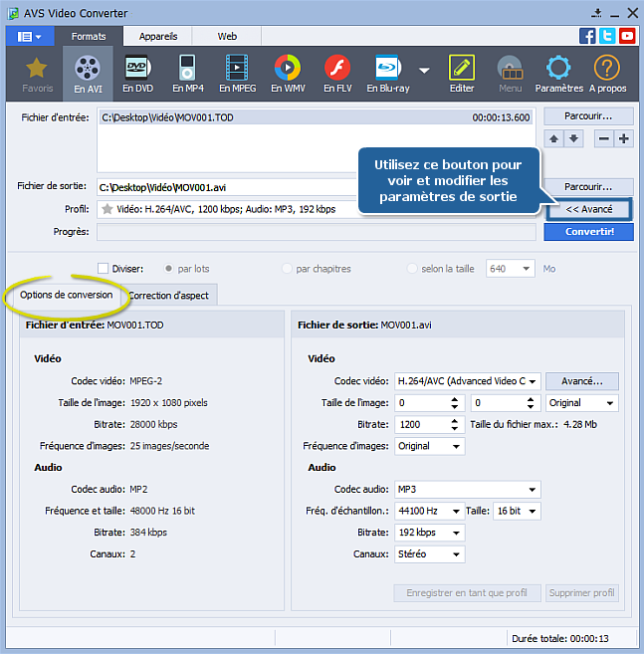Viewport: 644px width, 654px height.
Task: Expand the Fréquence d'images dropdown
Action: (429, 446)
